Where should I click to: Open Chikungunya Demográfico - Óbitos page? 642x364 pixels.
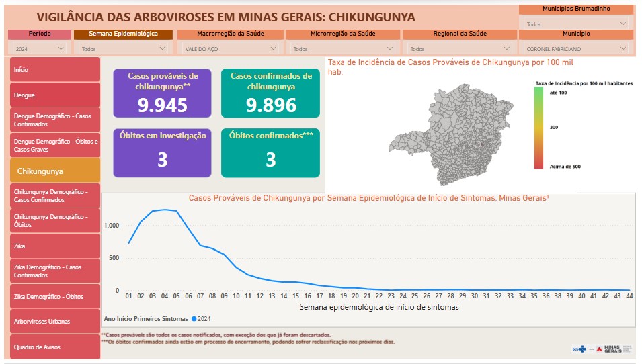point(55,221)
